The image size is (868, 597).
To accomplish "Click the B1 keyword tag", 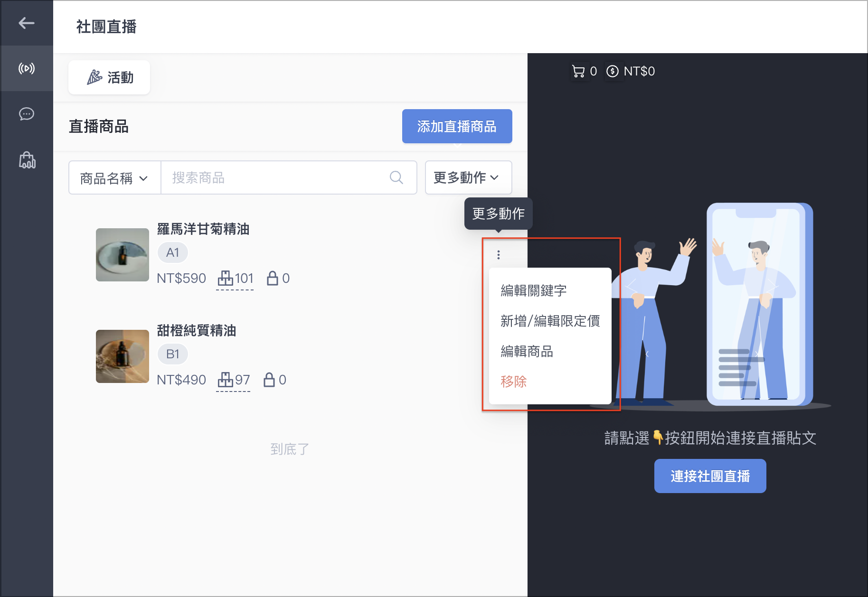I will click(x=173, y=354).
